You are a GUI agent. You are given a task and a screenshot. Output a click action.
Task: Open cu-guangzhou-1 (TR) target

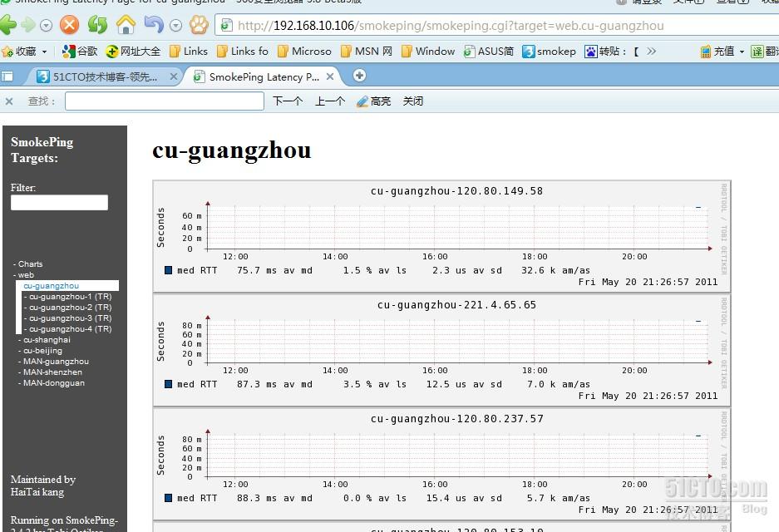pos(71,297)
